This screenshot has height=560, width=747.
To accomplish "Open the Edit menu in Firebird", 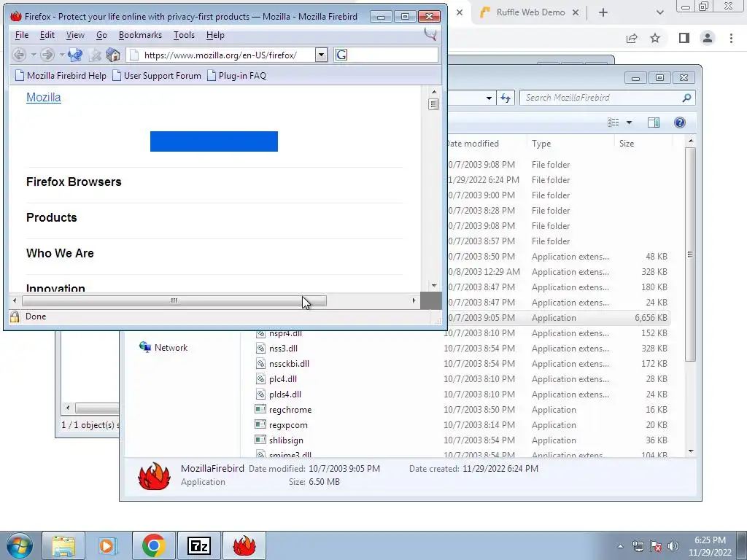I will pyautogui.click(x=47, y=35).
